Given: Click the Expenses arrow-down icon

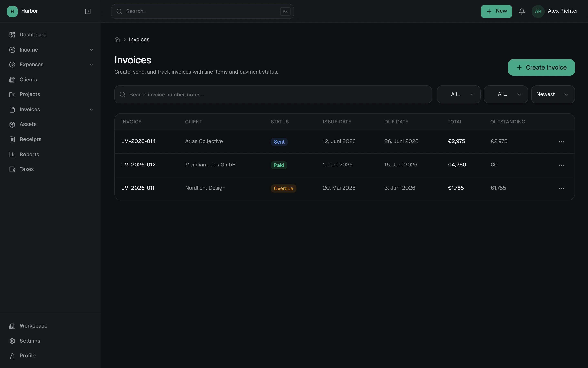Looking at the screenshot, I should click(x=12, y=65).
